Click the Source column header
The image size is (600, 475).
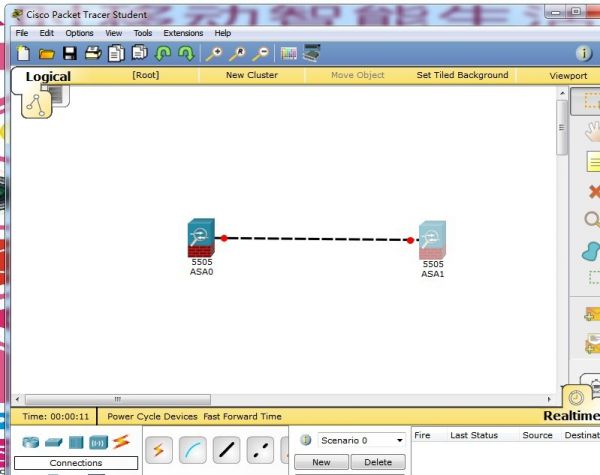[537, 435]
